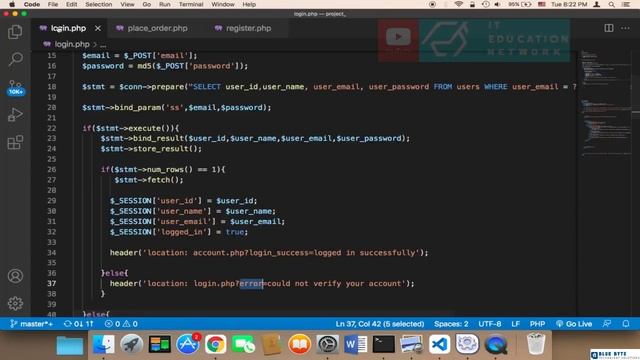Open errors and warnings Problems indicator

pyautogui.click(x=121, y=324)
